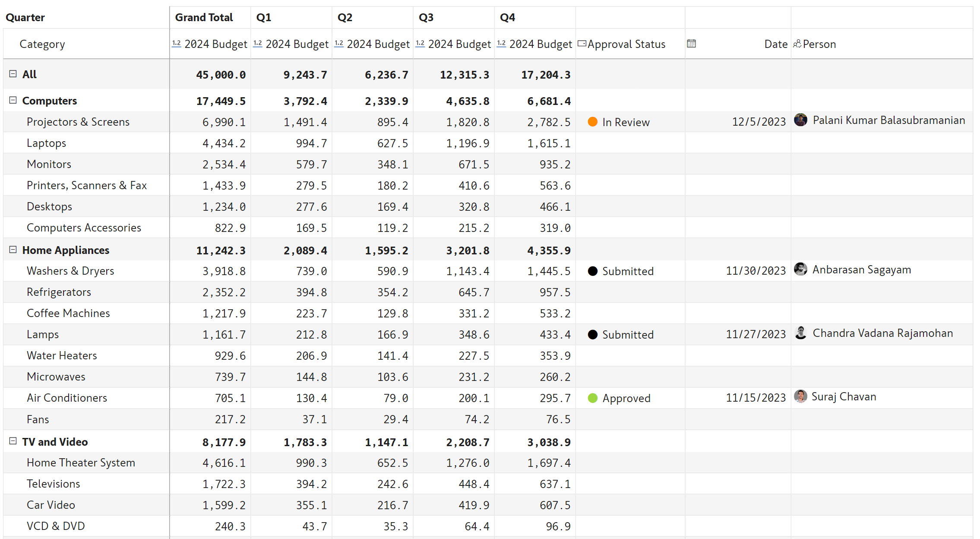
Task: Click the Monitors Q4 value 935.2
Action: click(x=555, y=164)
